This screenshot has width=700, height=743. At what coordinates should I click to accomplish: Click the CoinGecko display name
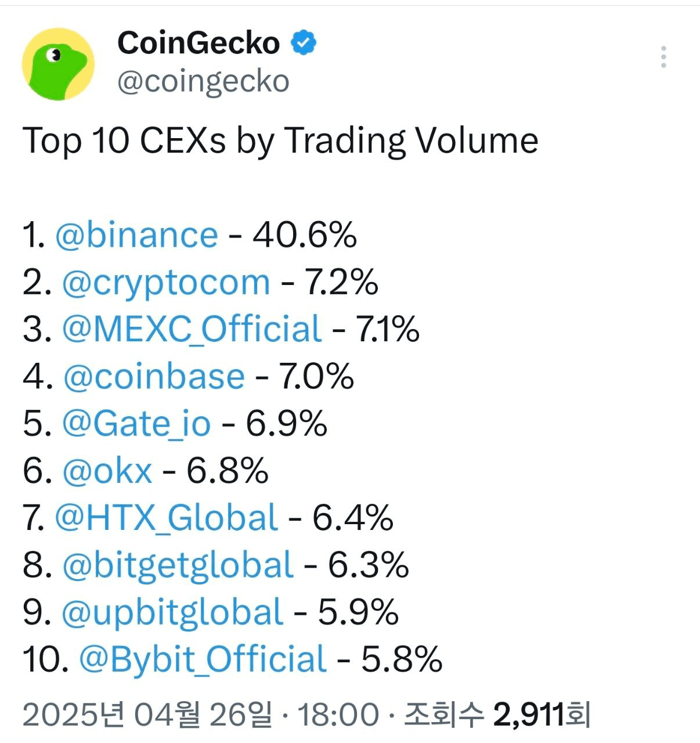click(x=199, y=43)
